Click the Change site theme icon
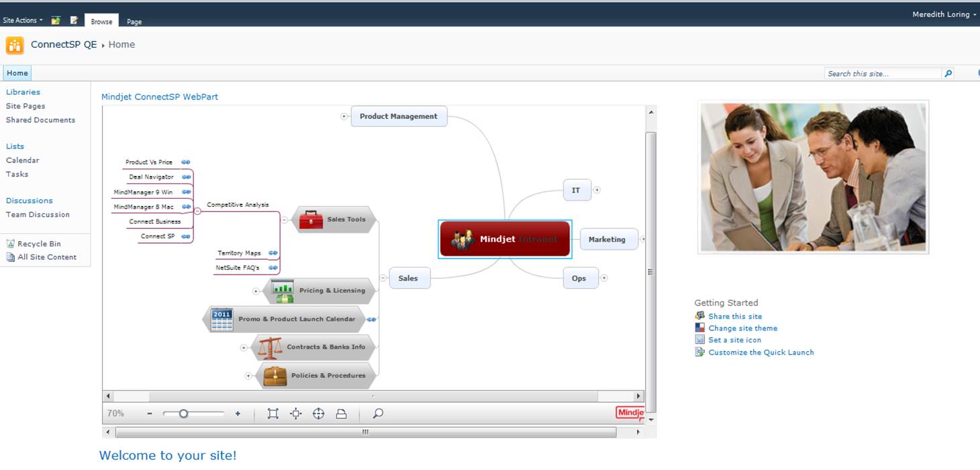 700,328
